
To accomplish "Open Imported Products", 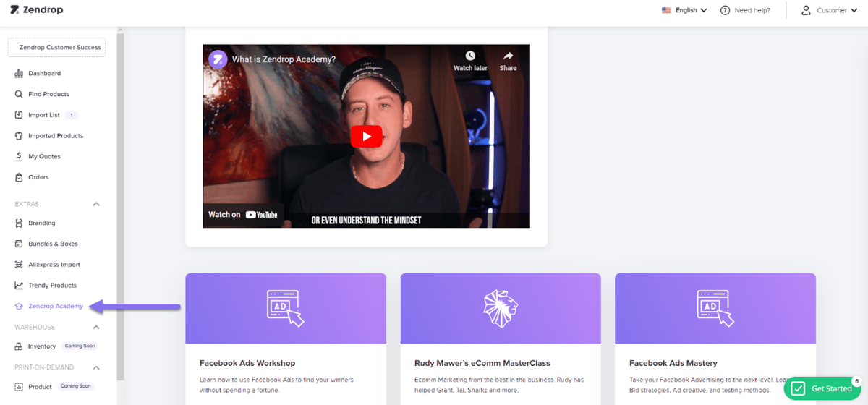I will point(56,136).
